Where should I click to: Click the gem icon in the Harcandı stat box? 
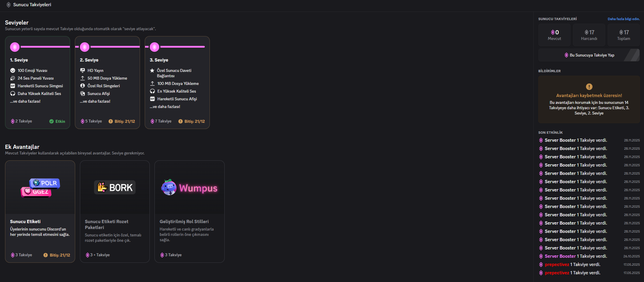(586, 32)
